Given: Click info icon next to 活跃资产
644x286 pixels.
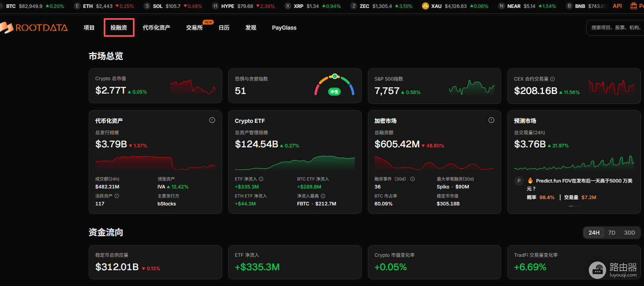Looking at the screenshot, I should click(117, 196).
